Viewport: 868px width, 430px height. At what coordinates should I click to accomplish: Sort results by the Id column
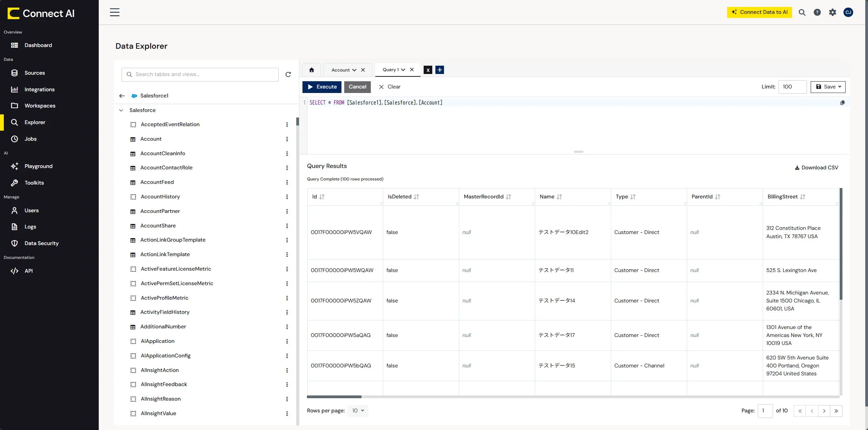322,197
